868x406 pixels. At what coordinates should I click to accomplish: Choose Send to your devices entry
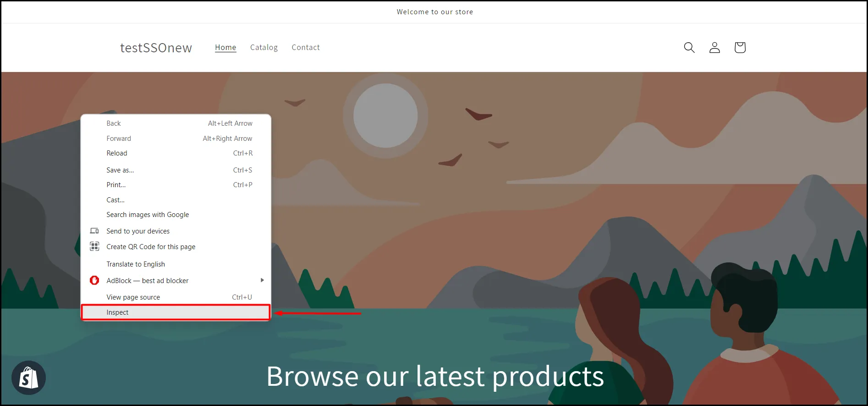tap(176, 231)
